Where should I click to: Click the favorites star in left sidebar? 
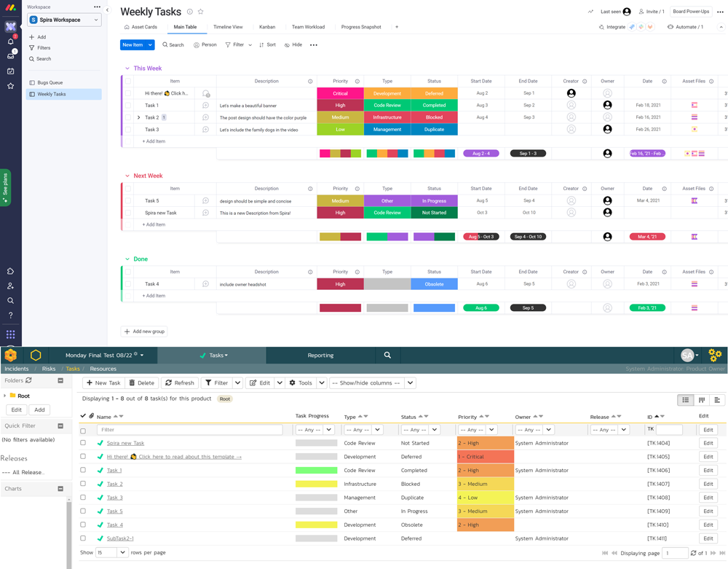pyautogui.click(x=10, y=86)
